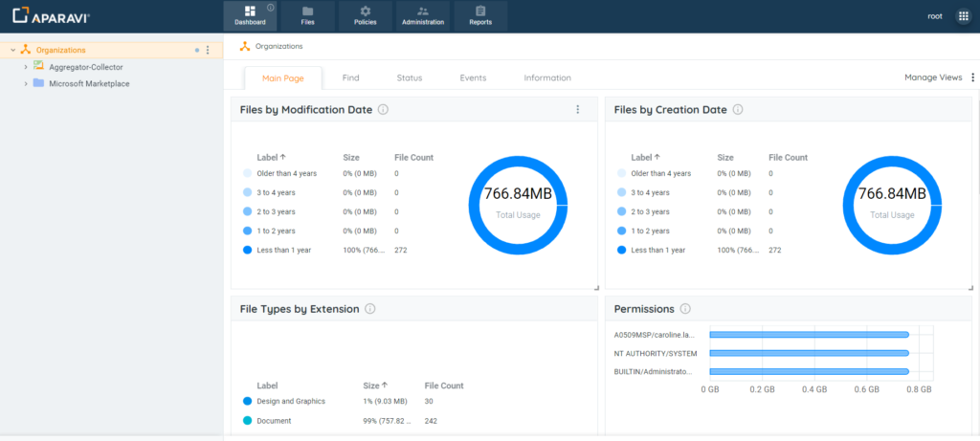Viewport: 980px width, 441px height.
Task: Click Creation Date widget corner grip
Action: tap(970, 287)
